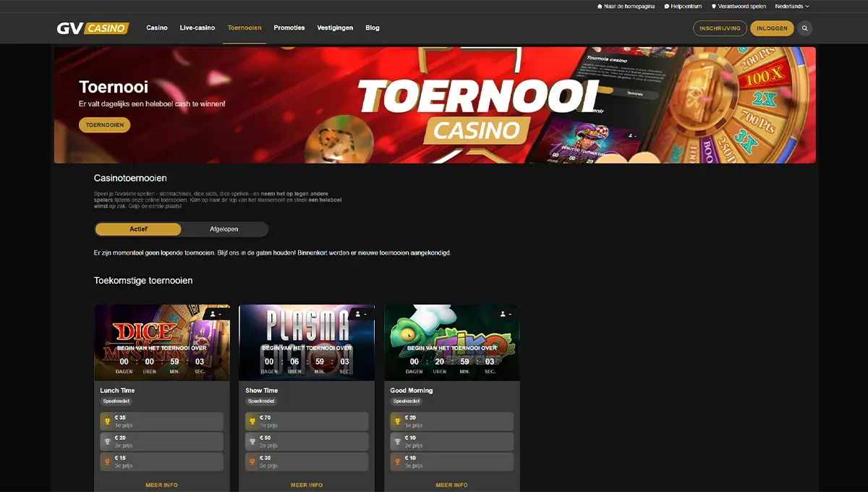Click the Good Morning tournament title

(412, 391)
